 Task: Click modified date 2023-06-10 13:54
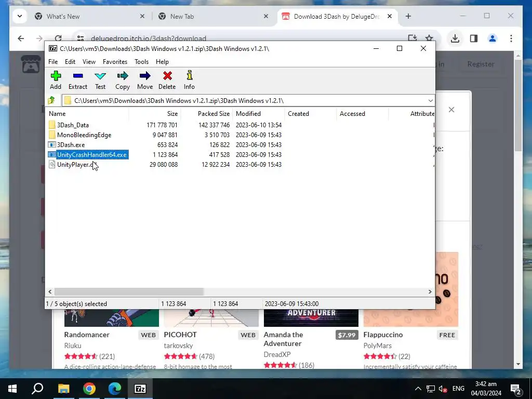259,125
